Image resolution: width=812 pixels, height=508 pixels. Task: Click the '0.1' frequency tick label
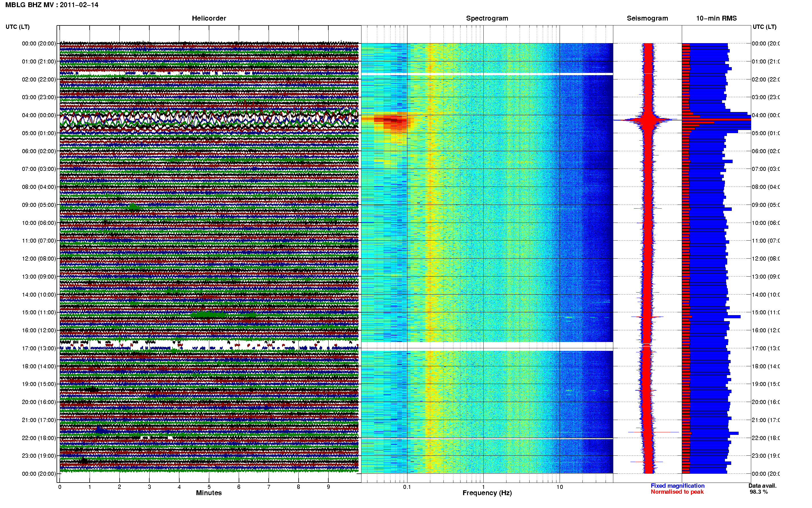pos(407,487)
